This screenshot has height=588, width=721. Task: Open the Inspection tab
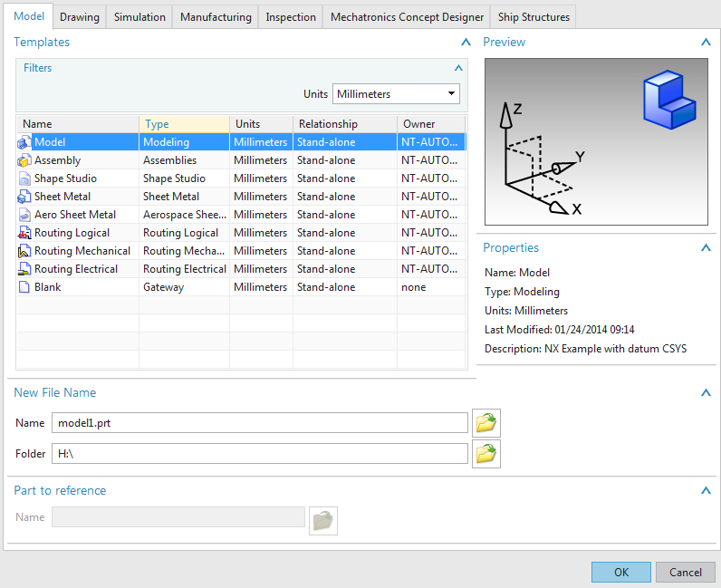click(291, 17)
